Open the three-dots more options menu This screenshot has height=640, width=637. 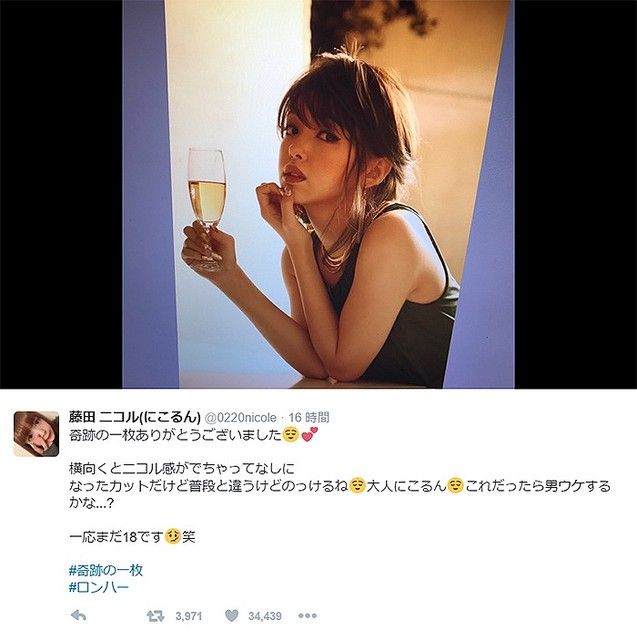(307, 616)
